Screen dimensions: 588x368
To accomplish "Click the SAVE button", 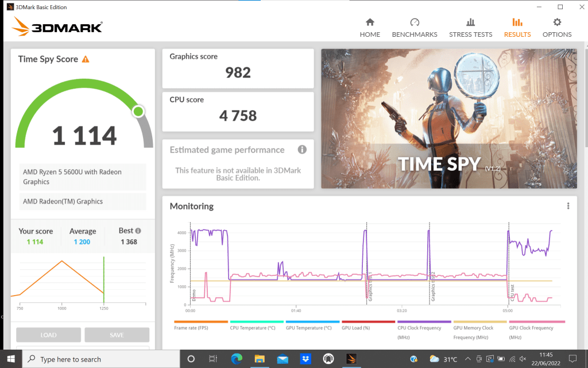I will 117,335.
